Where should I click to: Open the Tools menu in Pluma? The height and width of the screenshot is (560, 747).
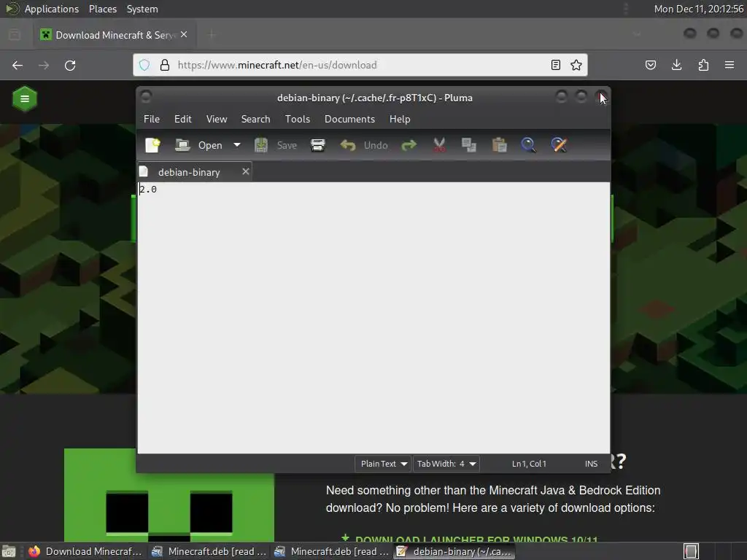click(x=298, y=119)
